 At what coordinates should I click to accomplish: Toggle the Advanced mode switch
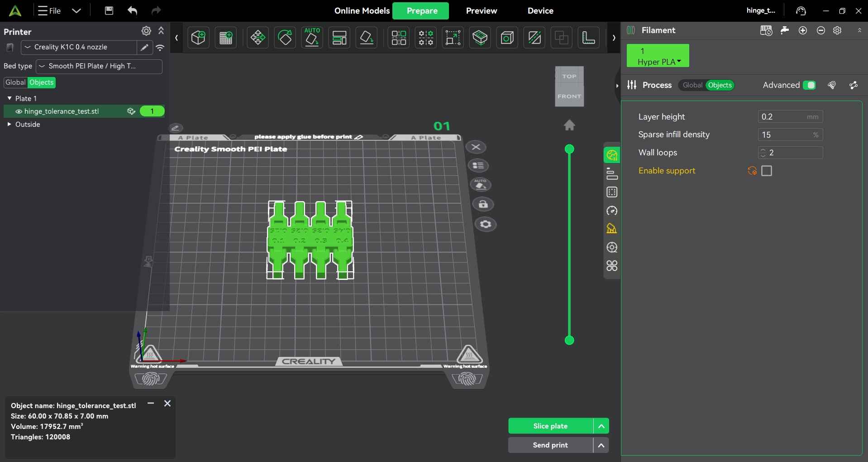point(809,85)
